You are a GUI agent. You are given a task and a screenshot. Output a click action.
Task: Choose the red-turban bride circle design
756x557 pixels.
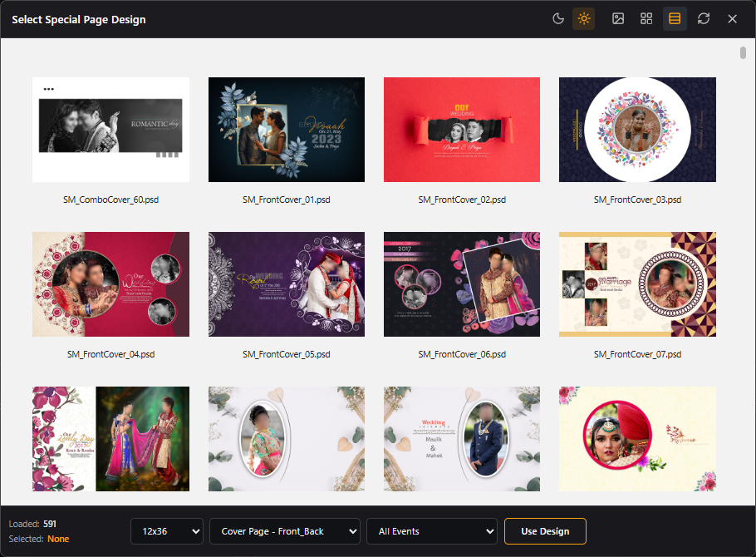[x=637, y=439]
